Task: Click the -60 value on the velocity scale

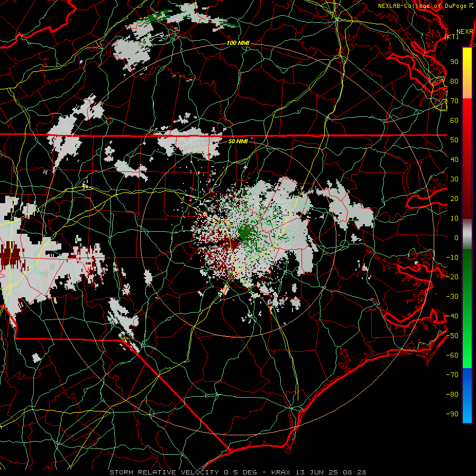Action: point(452,355)
